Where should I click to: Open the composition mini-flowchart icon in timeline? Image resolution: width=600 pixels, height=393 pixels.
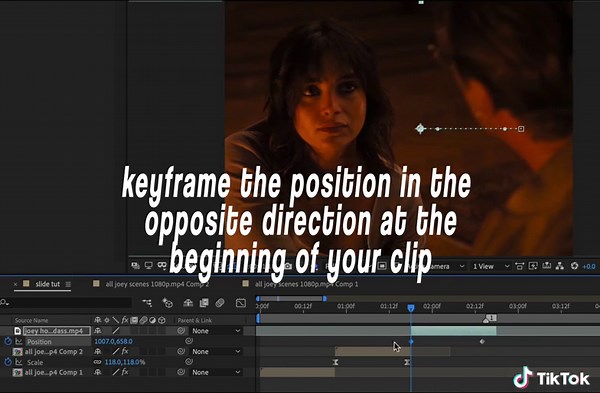[x=147, y=303]
